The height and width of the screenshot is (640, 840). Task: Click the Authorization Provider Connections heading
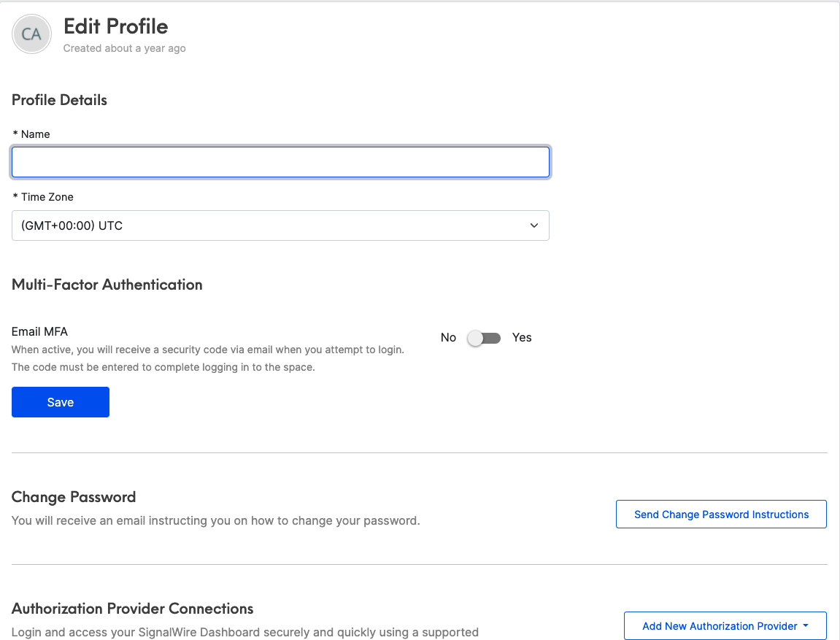(131, 609)
